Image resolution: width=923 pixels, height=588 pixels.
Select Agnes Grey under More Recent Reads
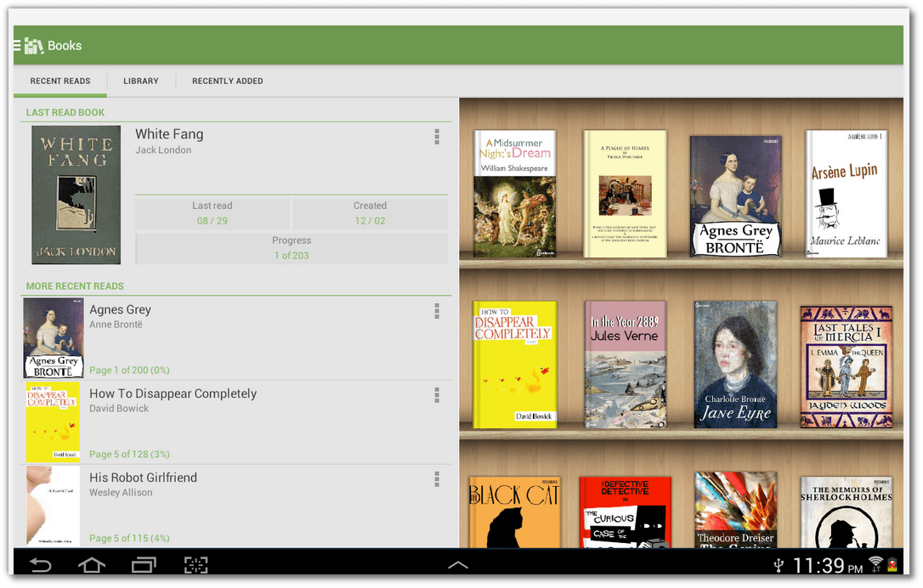tap(212, 331)
